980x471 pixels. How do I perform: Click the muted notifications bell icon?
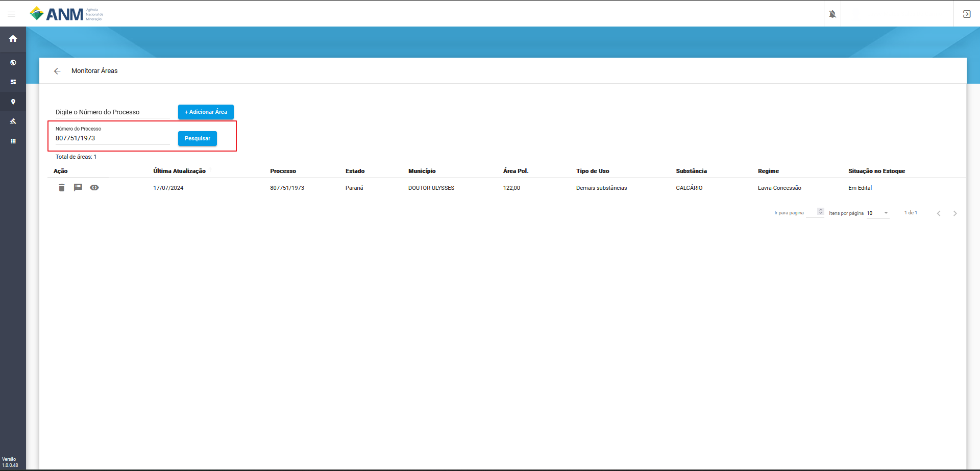point(832,14)
